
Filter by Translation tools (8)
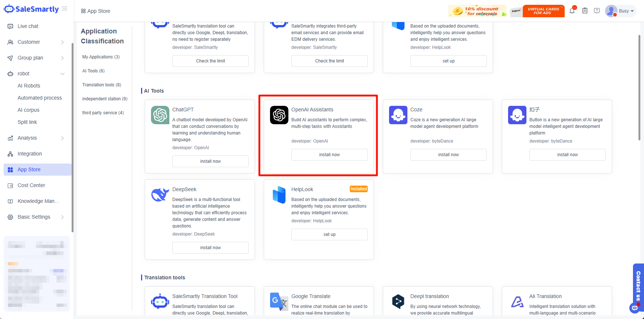tap(102, 85)
